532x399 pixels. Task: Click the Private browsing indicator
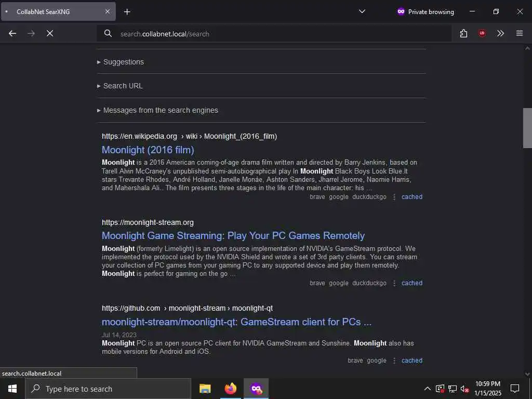point(425,11)
